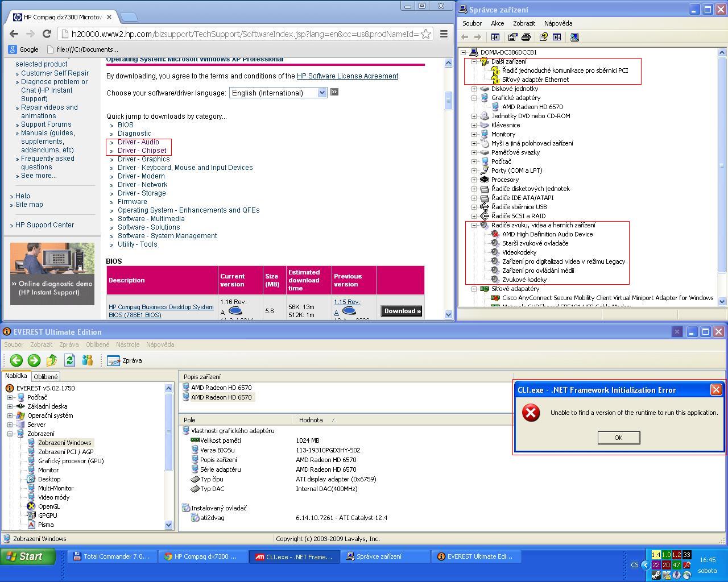Click the Properties icon in Správce zařízení toolbar
728x582 pixels.
point(512,37)
